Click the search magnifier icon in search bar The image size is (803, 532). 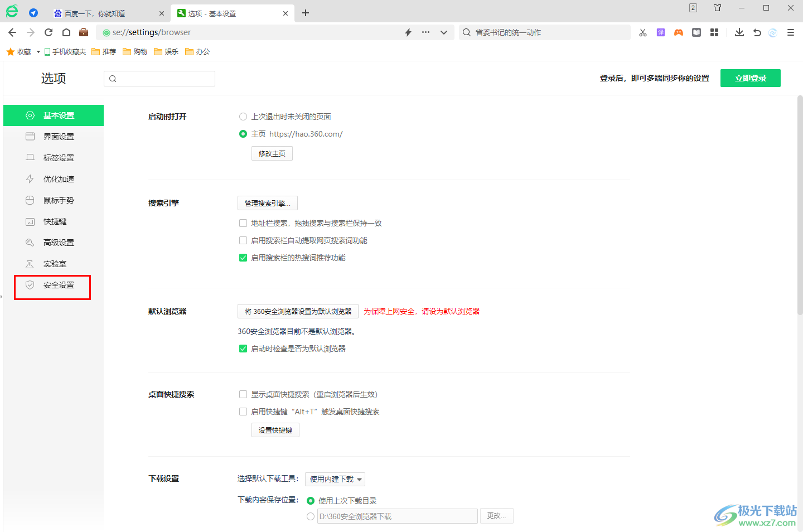pyautogui.click(x=467, y=32)
